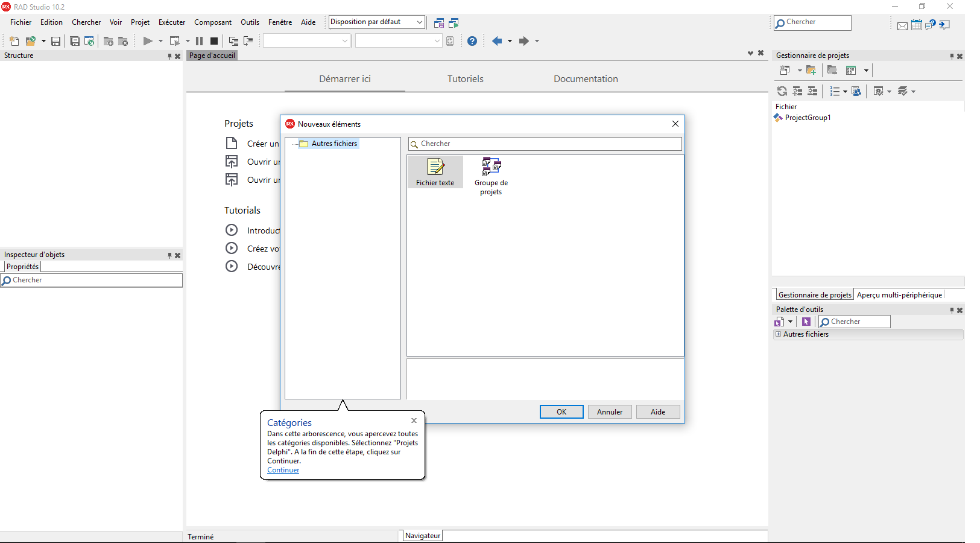
Task: Click Aide button in dialog
Action: [658, 412]
